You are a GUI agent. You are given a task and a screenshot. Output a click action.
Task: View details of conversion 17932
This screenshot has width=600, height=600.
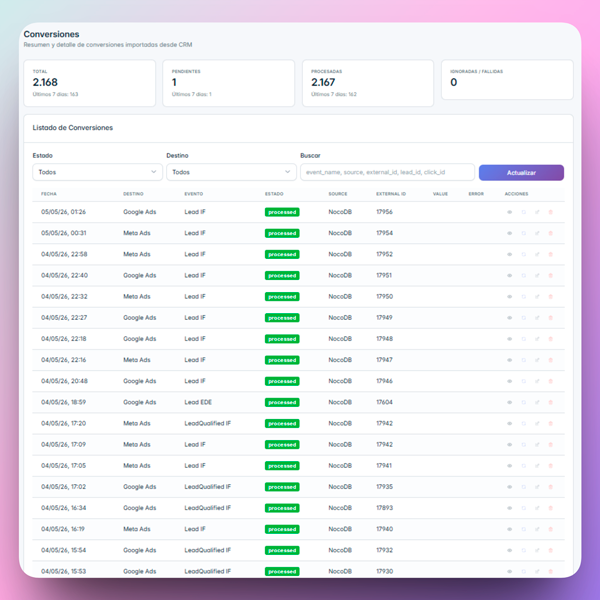coord(509,550)
